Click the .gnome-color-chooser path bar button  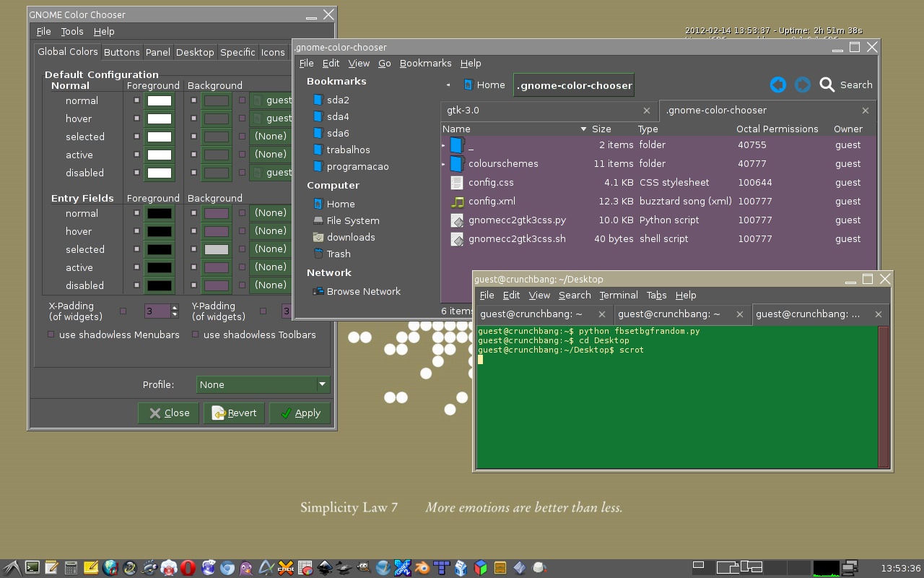click(574, 85)
